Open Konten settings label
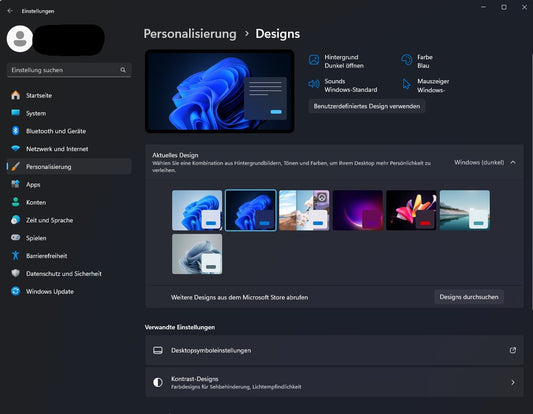The width and height of the screenshot is (533, 414). point(36,202)
